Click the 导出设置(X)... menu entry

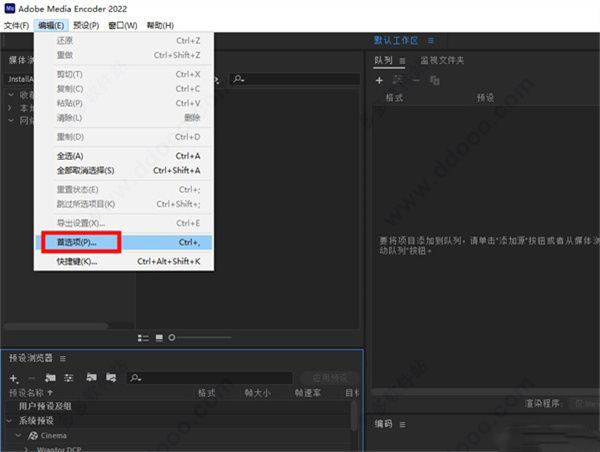click(124, 223)
